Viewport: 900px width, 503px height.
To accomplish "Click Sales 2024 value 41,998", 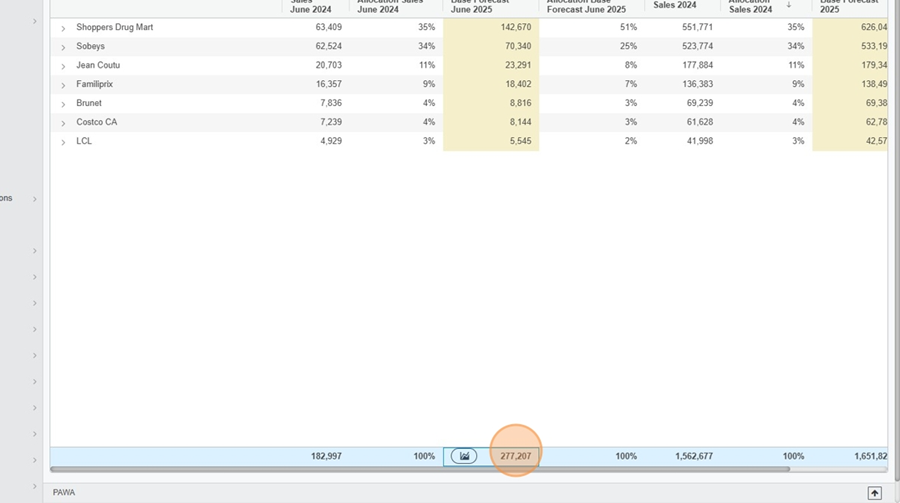I will [x=700, y=141].
